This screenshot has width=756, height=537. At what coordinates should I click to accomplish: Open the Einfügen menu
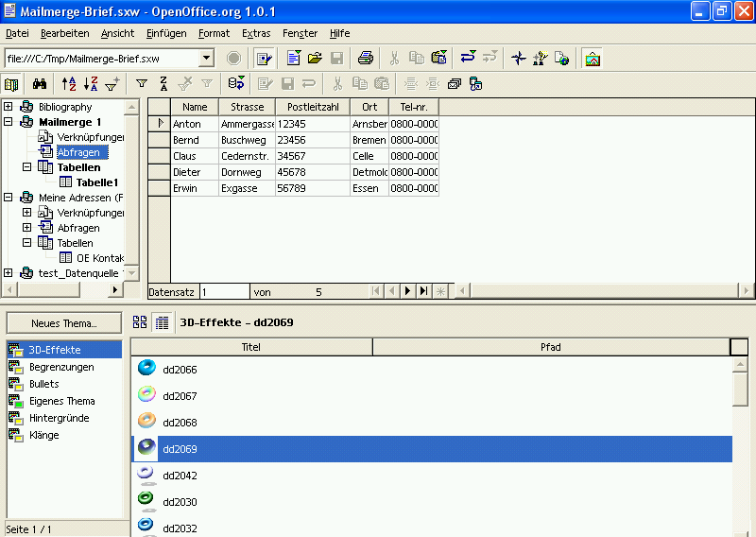pos(166,33)
